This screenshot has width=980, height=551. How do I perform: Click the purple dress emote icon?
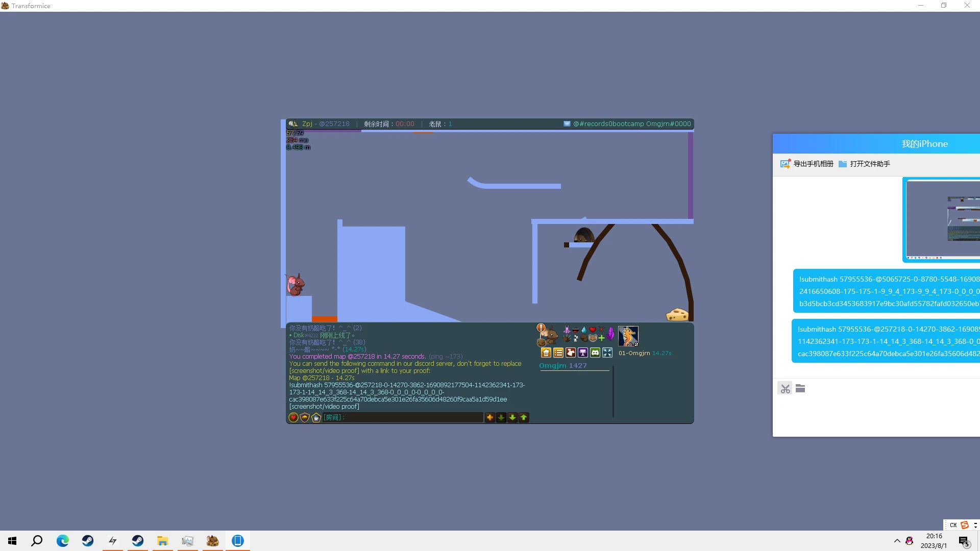pos(567,330)
